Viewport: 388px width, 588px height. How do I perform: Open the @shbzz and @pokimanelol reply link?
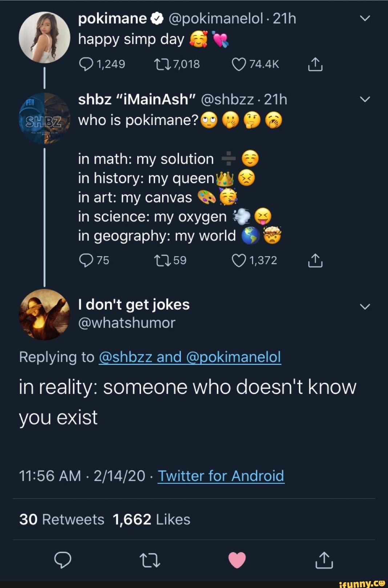(x=190, y=357)
